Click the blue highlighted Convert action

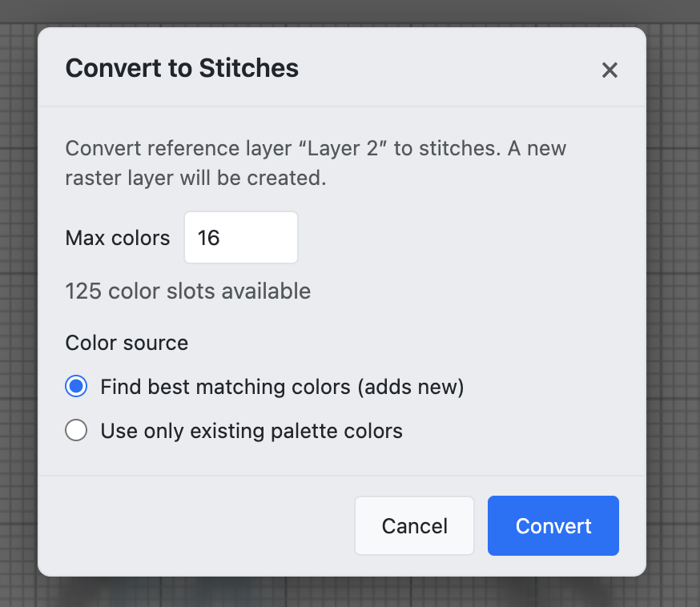(x=553, y=525)
